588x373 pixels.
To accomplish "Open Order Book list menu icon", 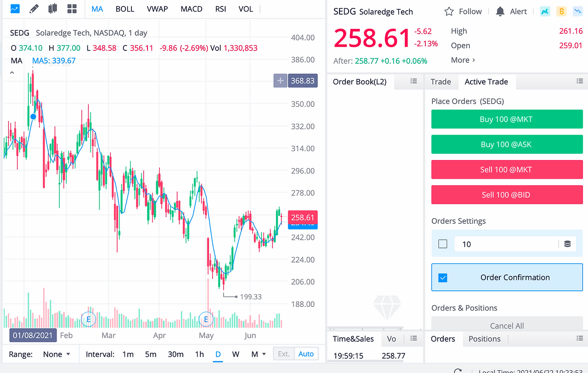I will [413, 81].
